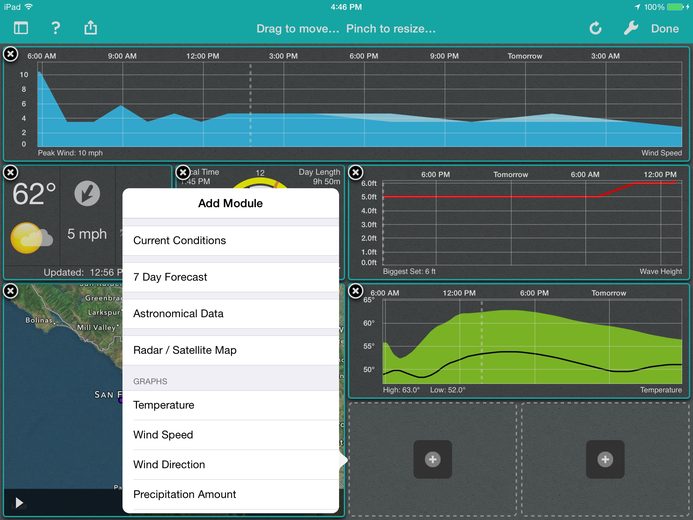Play the radar map animation
The height and width of the screenshot is (520, 693).
19,503
